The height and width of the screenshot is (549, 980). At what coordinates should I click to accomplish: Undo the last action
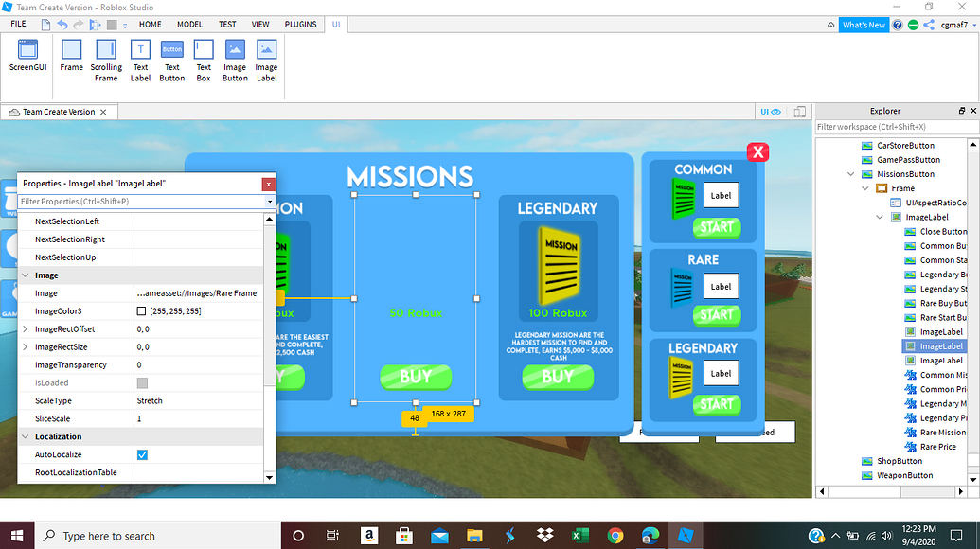pyautogui.click(x=62, y=25)
